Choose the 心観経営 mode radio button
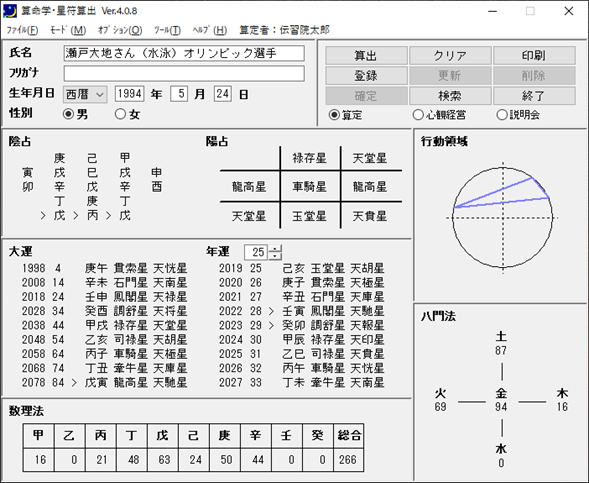Image resolution: width=589 pixels, height=483 pixels. point(418,115)
